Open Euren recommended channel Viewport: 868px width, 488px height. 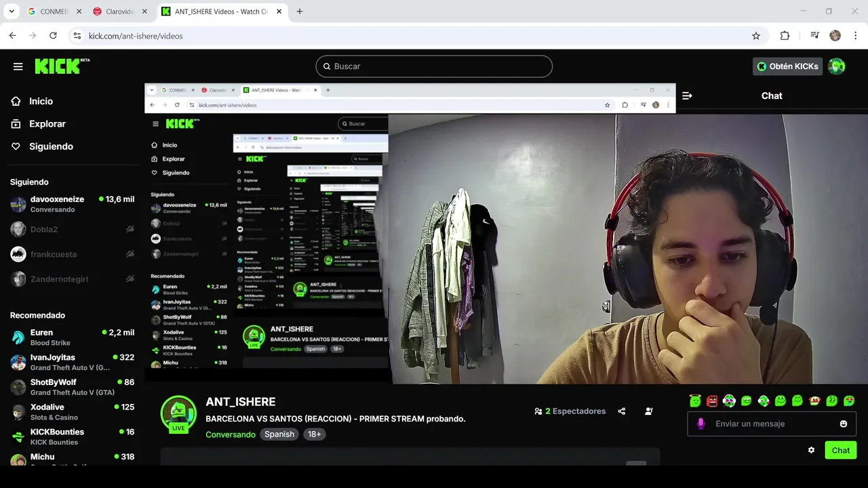click(x=72, y=338)
